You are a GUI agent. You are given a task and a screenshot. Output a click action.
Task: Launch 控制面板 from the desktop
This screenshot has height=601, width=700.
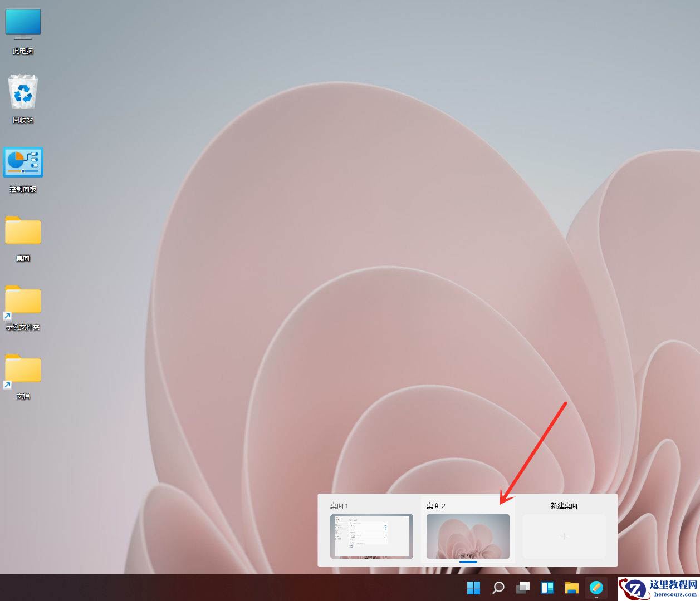pyautogui.click(x=23, y=162)
